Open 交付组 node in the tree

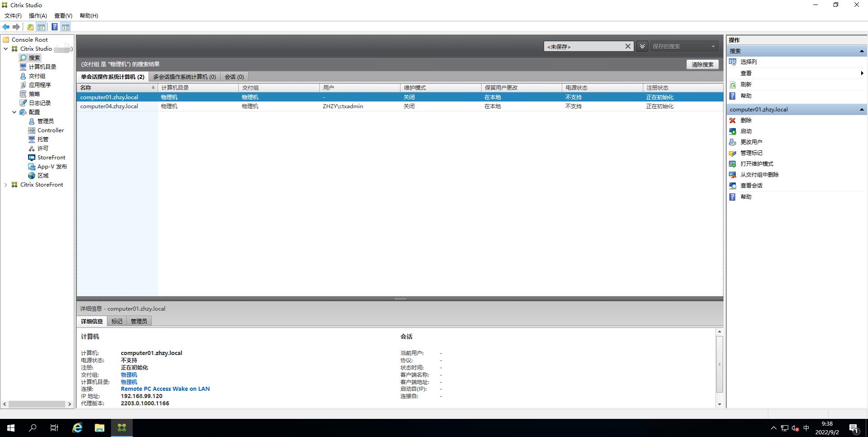[37, 76]
